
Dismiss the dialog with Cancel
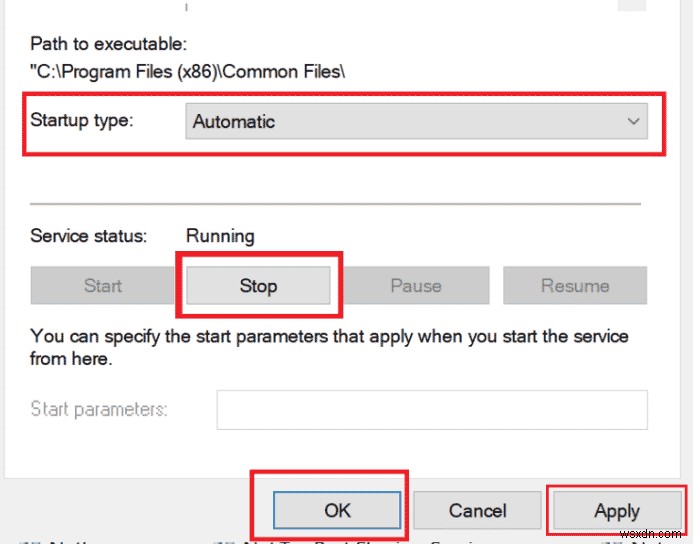[477, 510]
